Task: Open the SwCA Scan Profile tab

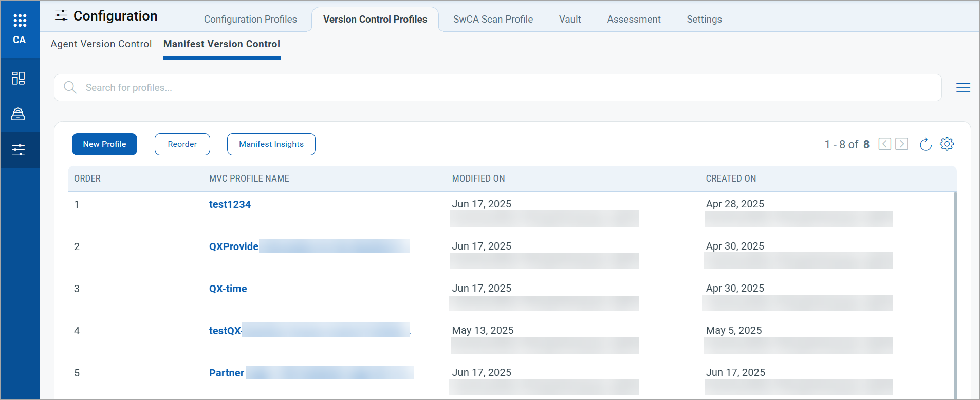Action: (493, 20)
